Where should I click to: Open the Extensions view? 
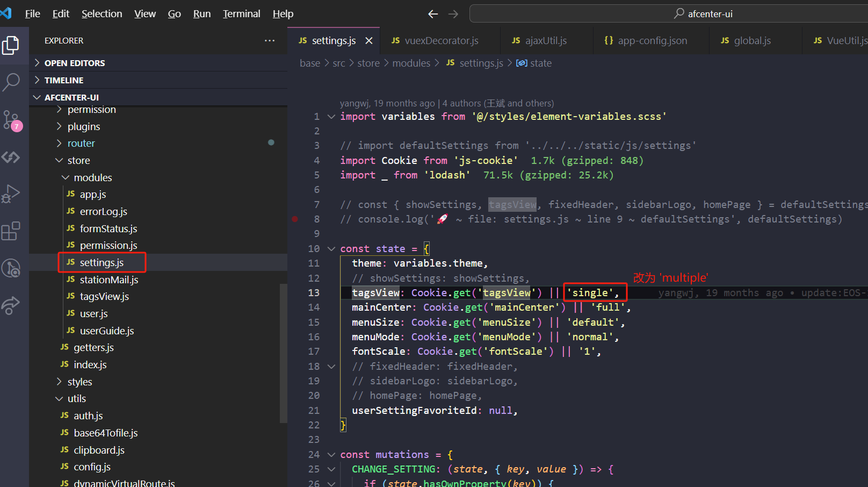tap(11, 231)
